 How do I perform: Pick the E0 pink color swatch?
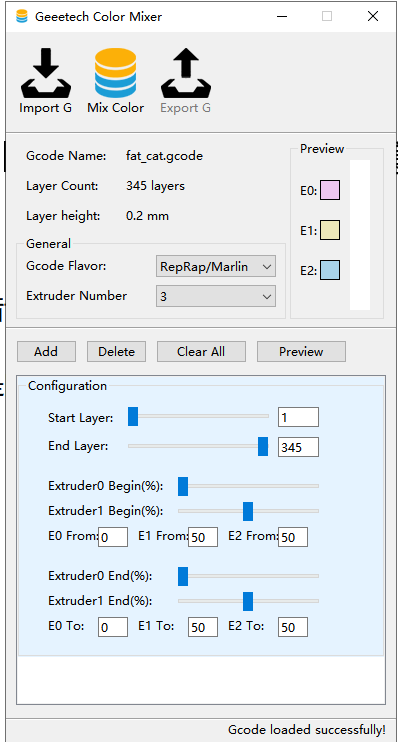pyautogui.click(x=330, y=190)
